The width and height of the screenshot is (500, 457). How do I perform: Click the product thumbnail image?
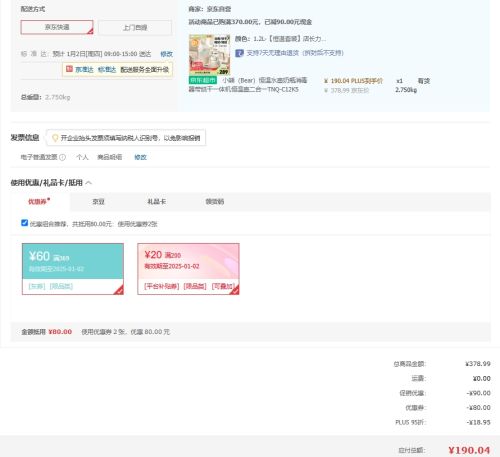[209, 54]
